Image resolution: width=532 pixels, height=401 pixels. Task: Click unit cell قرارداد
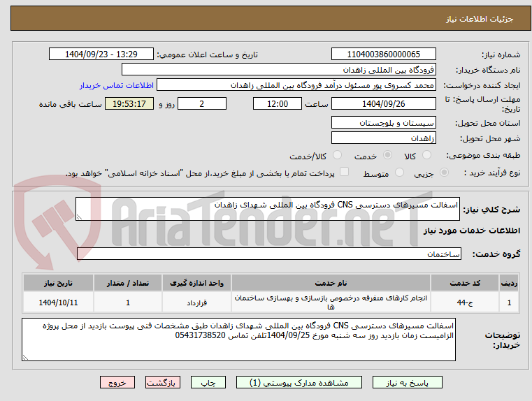pyautogui.click(x=196, y=302)
